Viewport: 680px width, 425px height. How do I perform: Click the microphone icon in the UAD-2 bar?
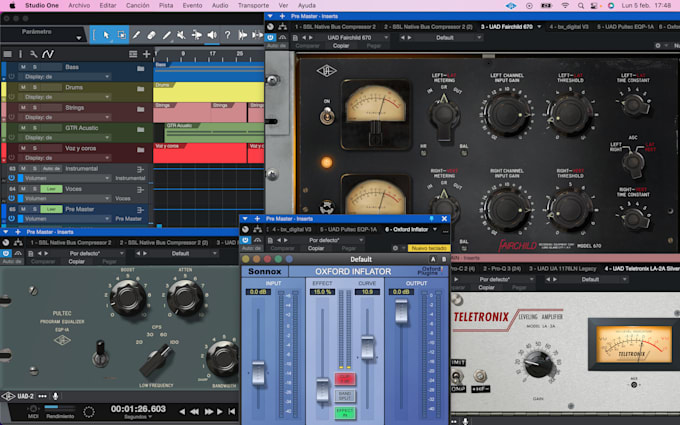pos(56,396)
